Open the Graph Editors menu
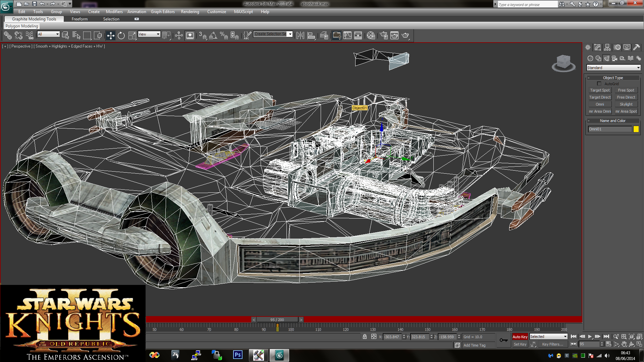This screenshot has width=644, height=362. coord(163,12)
